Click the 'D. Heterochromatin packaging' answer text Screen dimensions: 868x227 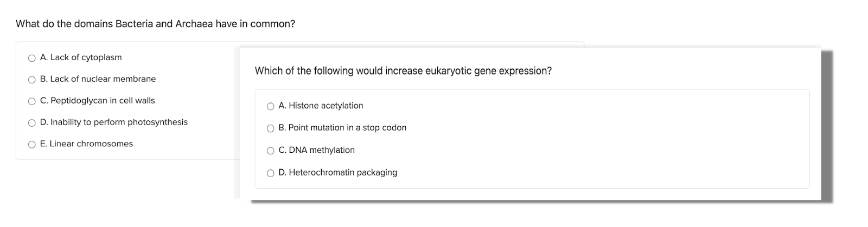337,172
